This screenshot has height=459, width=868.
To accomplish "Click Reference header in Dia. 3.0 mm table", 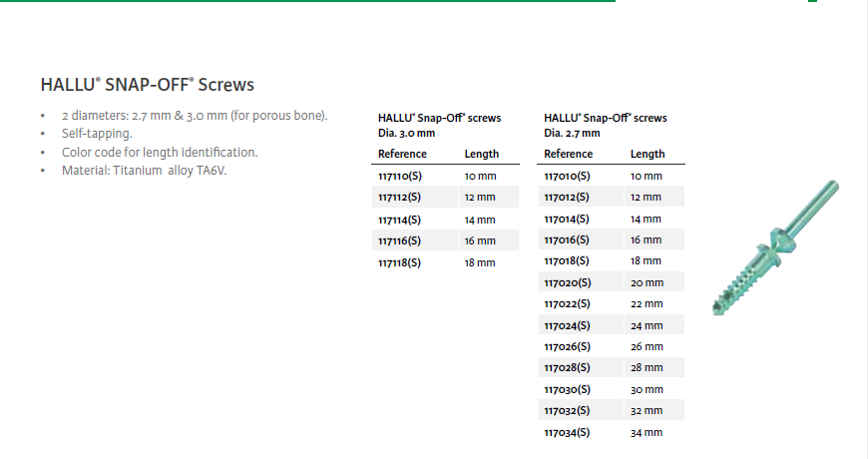I will point(402,154).
